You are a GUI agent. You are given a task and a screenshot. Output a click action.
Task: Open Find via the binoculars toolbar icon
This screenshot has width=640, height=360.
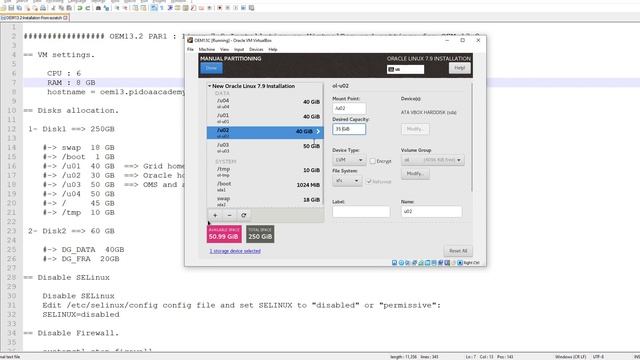tap(98, 8)
